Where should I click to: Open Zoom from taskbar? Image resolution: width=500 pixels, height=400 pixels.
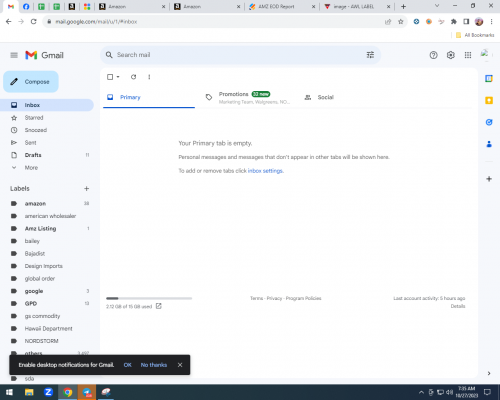coord(48,392)
